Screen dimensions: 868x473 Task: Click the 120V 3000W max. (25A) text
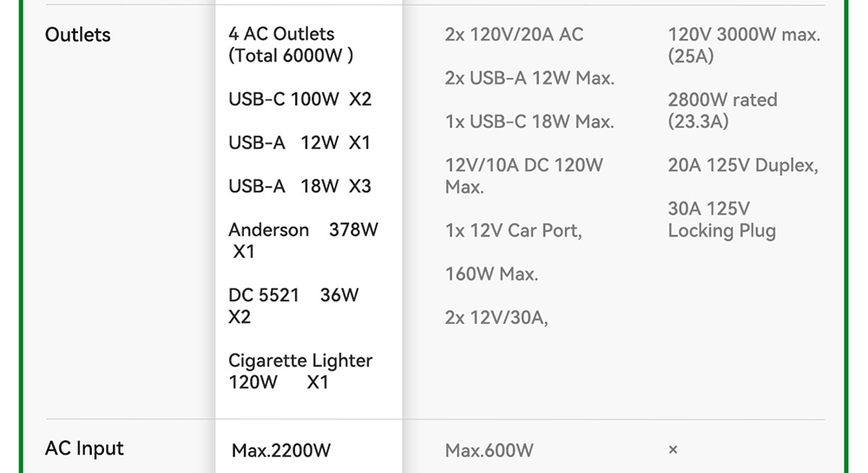pos(744,45)
